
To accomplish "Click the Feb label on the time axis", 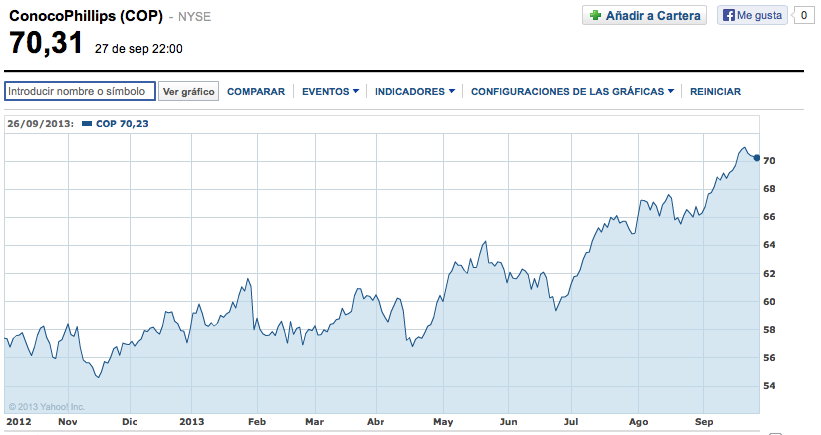I will (257, 422).
